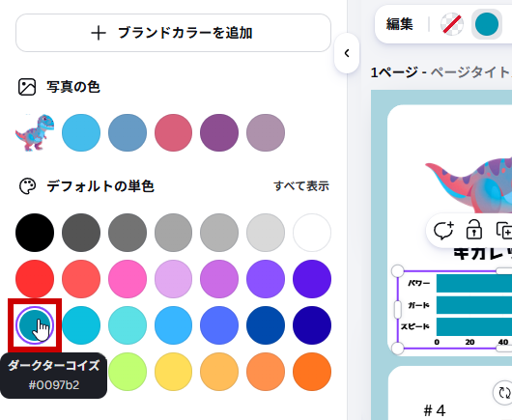Click the ブランドカラーを追加 button
The width and height of the screenshot is (512, 420).
173,33
